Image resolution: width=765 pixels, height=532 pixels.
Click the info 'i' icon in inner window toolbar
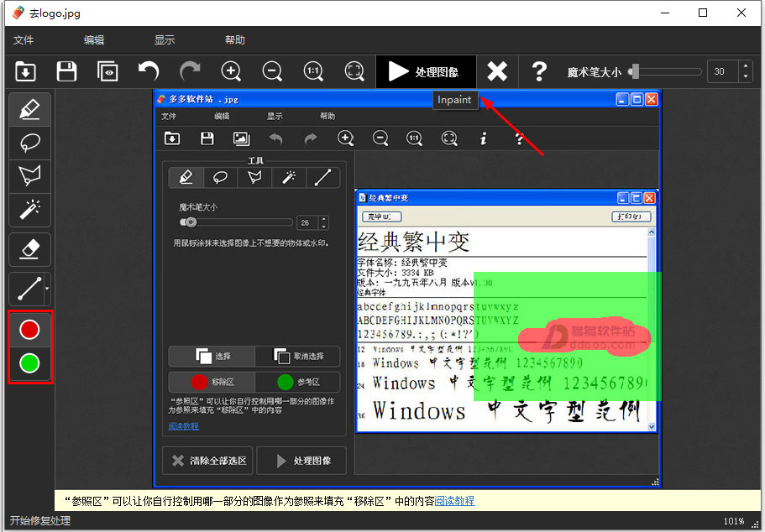click(483, 138)
